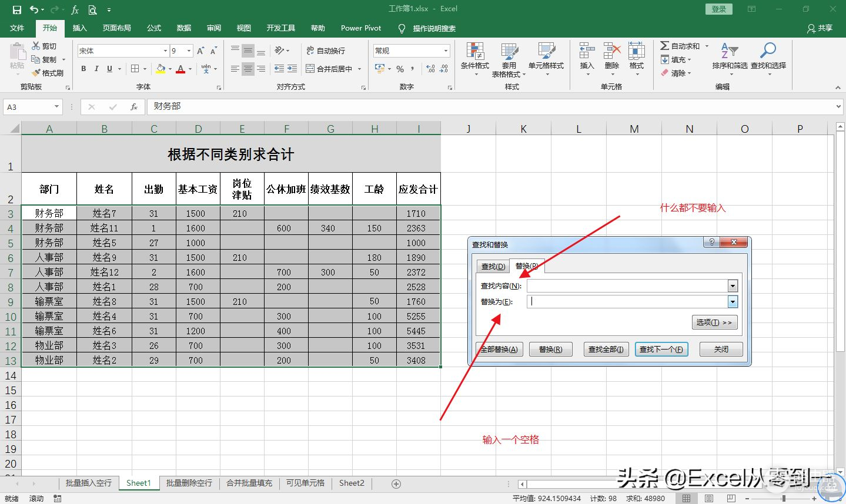Click the Merge and Center (合并后居中) icon
The width and height of the screenshot is (846, 504).
pyautogui.click(x=310, y=69)
